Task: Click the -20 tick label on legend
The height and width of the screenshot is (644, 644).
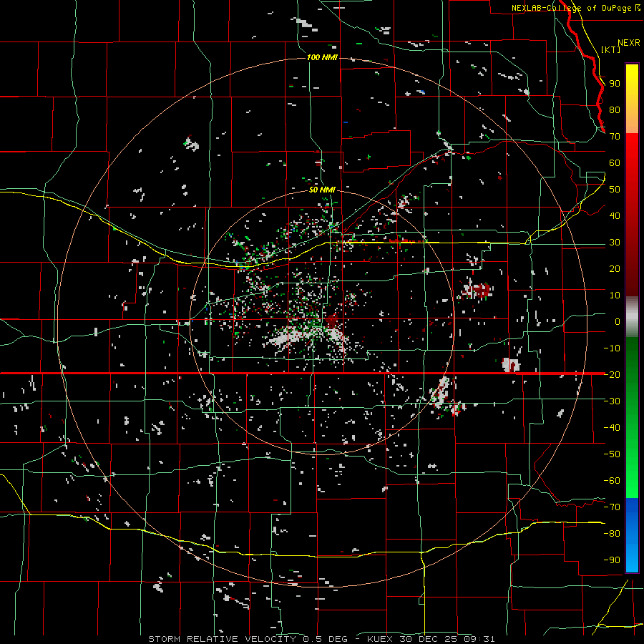Action: tap(612, 375)
